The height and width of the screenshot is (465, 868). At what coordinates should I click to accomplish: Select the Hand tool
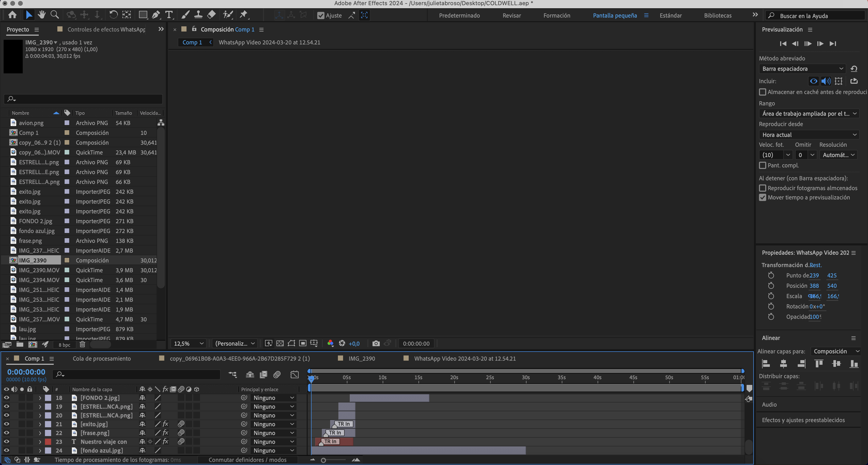(42, 15)
